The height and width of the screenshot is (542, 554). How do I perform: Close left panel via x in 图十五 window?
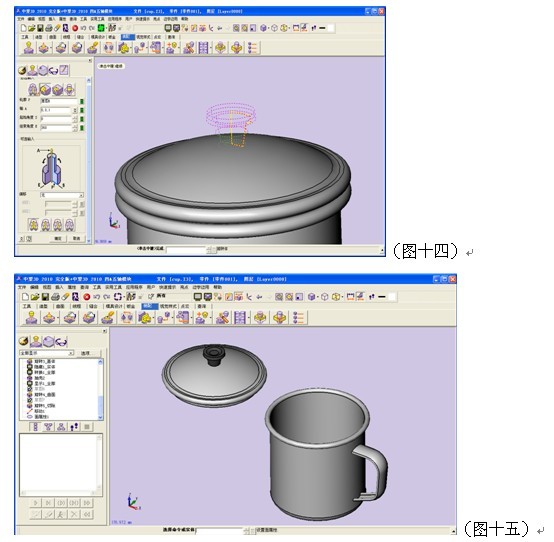tap(104, 331)
